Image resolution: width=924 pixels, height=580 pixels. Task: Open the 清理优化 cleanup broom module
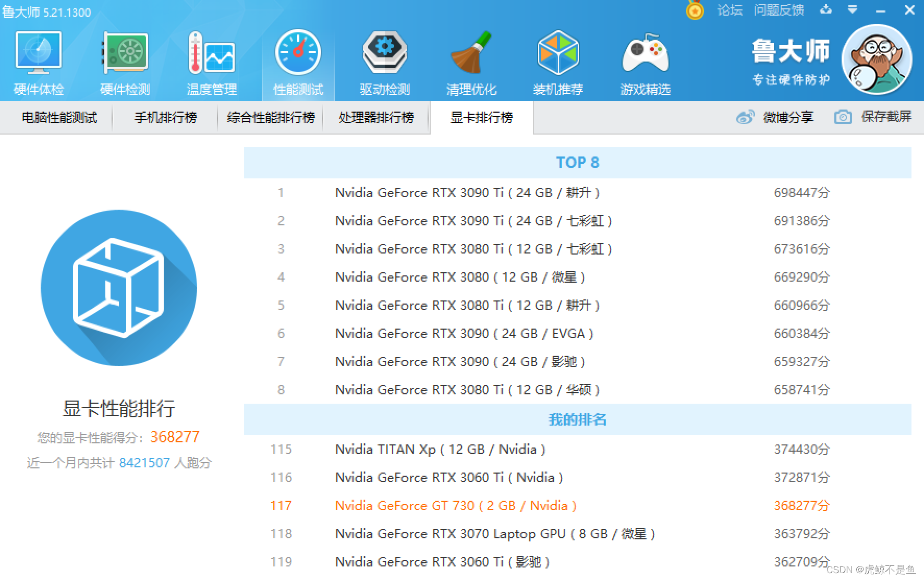[471, 64]
